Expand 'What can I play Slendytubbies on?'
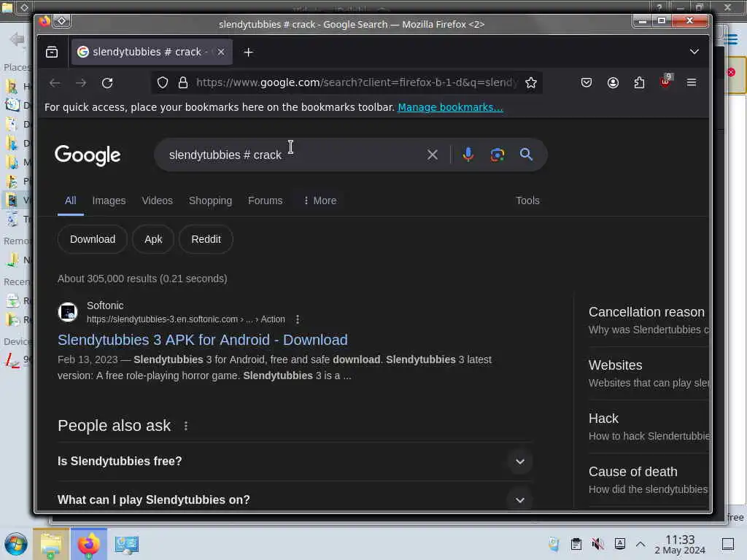 pos(295,500)
